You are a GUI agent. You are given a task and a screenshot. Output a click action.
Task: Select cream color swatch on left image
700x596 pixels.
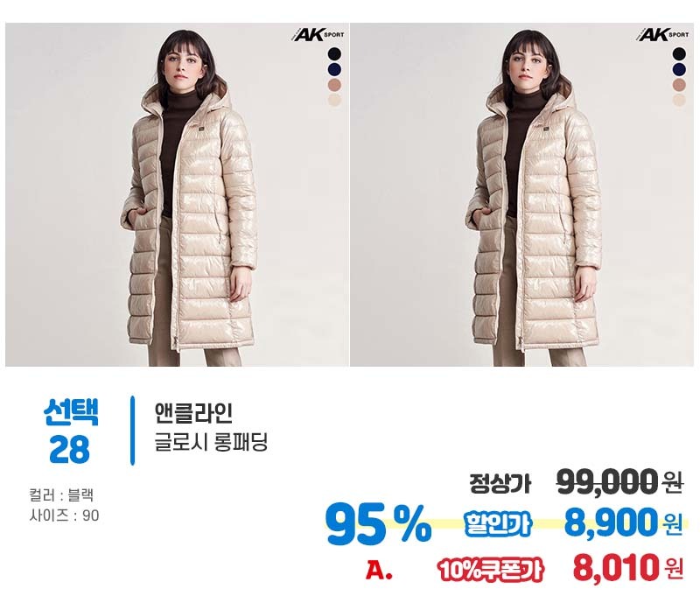tap(334, 100)
